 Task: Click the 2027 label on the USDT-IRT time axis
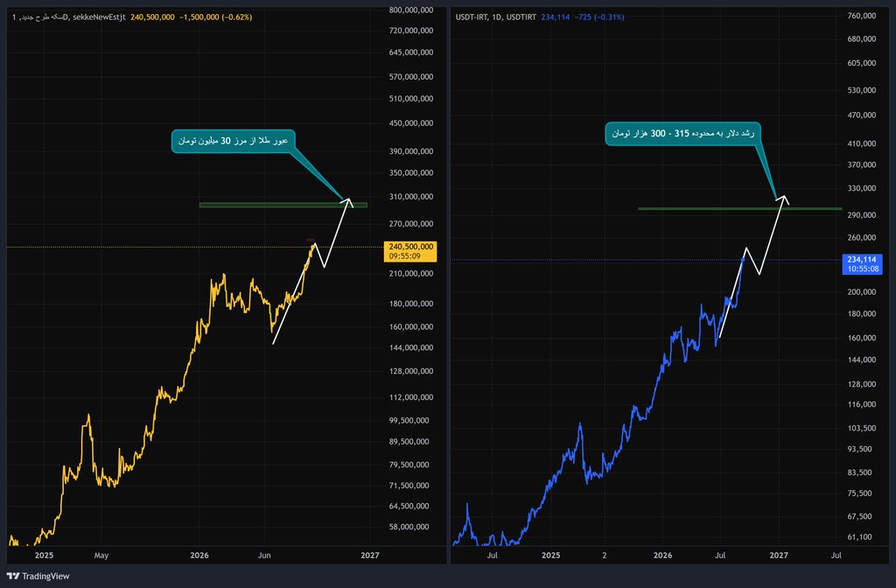[779, 556]
